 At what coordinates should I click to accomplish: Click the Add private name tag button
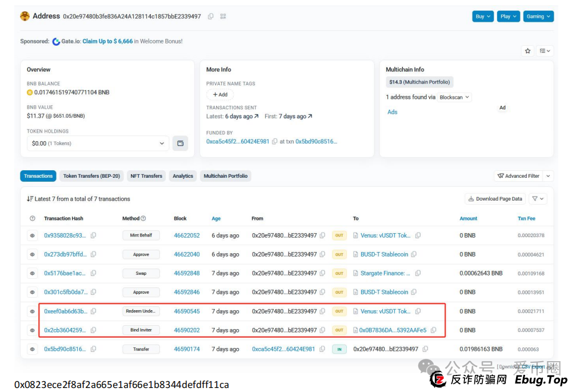click(x=220, y=94)
